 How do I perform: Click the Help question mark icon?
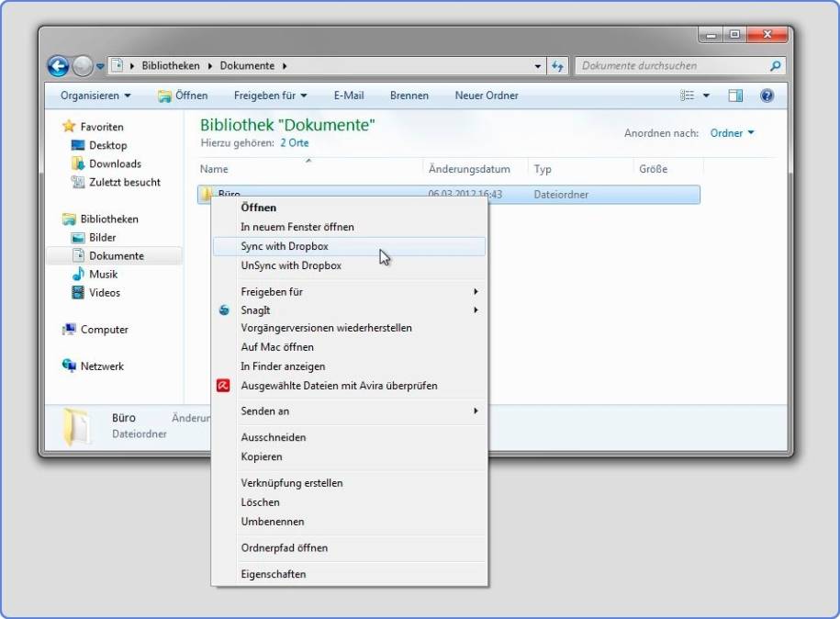coord(767,96)
